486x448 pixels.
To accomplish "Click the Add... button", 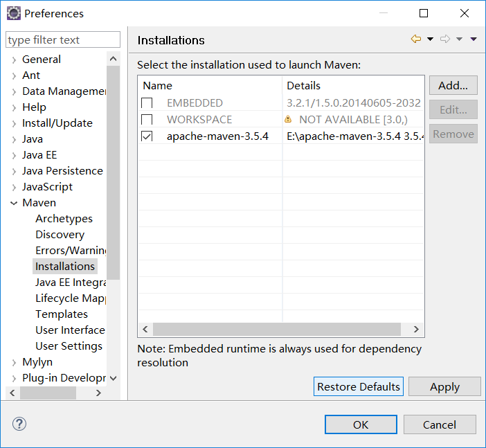I will (453, 85).
